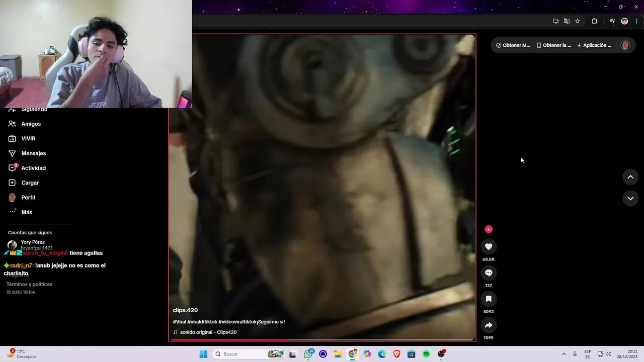Open TikTok profile avatar at top right

(x=625, y=45)
